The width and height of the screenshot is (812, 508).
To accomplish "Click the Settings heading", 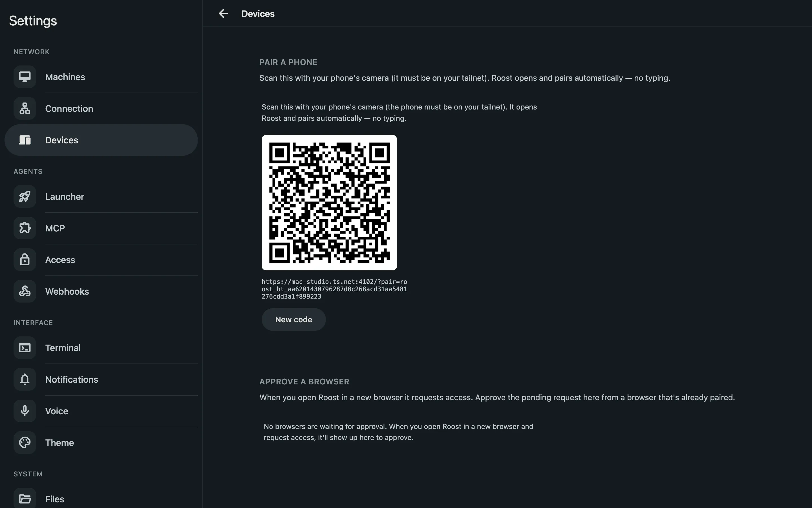I will coord(33,21).
